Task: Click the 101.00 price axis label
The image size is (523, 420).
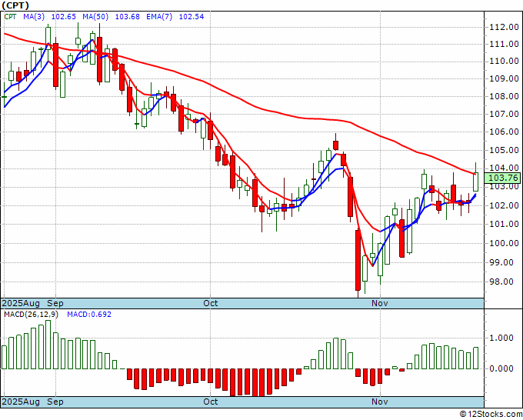Action: [x=503, y=224]
